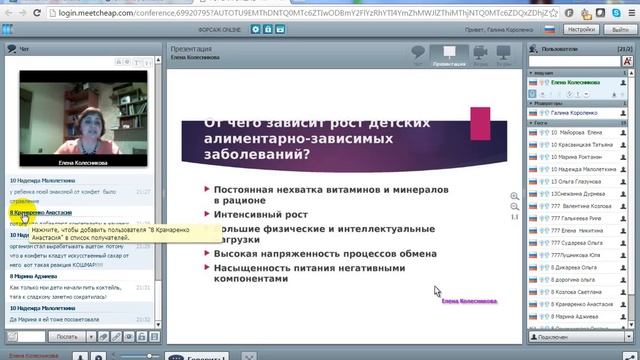Click the lock room icon

coord(268,29)
